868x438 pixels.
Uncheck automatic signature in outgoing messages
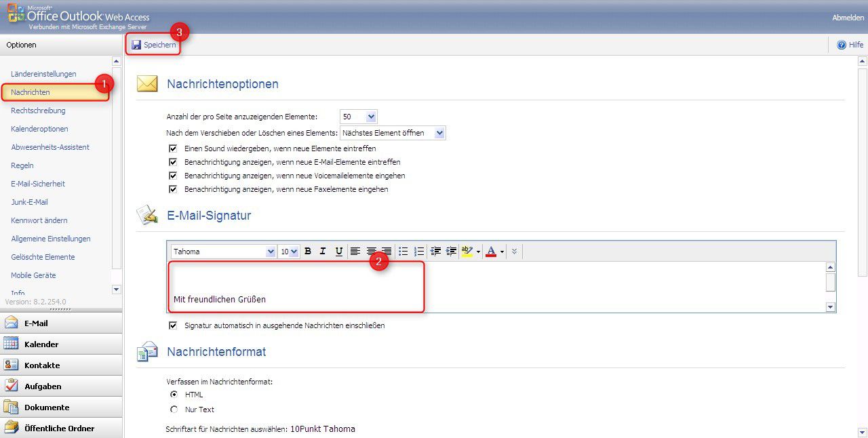coord(173,325)
